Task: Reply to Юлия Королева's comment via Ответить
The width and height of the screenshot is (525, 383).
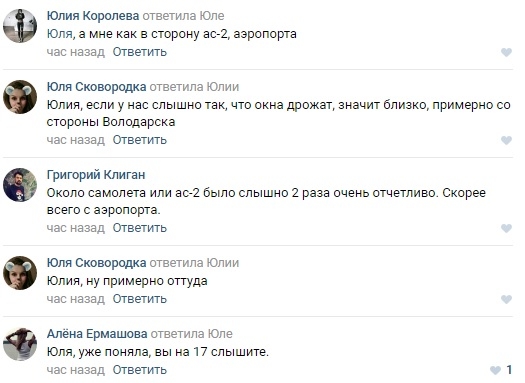Action: click(140, 52)
